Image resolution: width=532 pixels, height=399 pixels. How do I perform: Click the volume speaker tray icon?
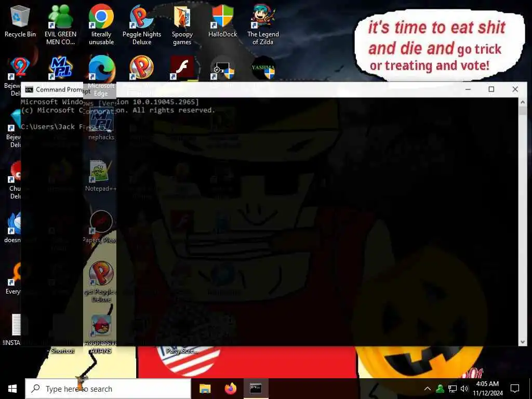point(464,389)
